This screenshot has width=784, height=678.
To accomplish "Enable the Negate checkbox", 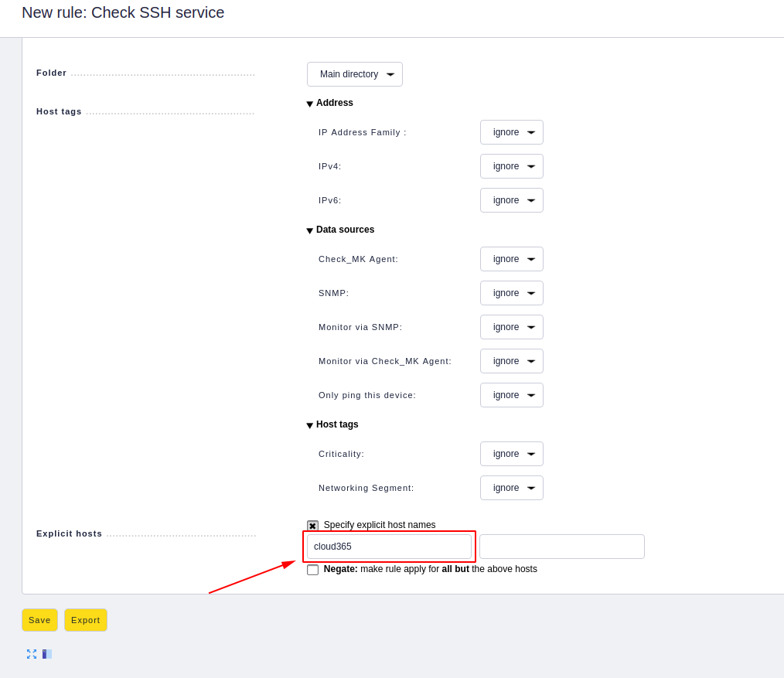I will 312,570.
